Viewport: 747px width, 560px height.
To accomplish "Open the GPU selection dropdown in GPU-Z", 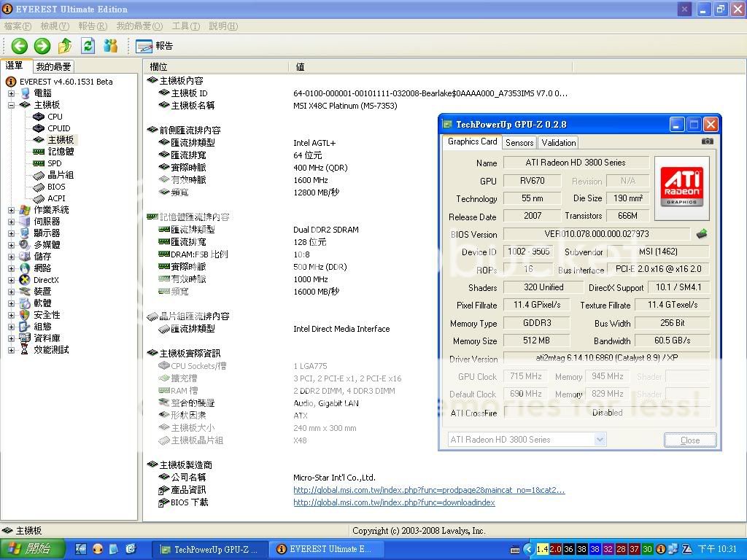I will [x=600, y=440].
